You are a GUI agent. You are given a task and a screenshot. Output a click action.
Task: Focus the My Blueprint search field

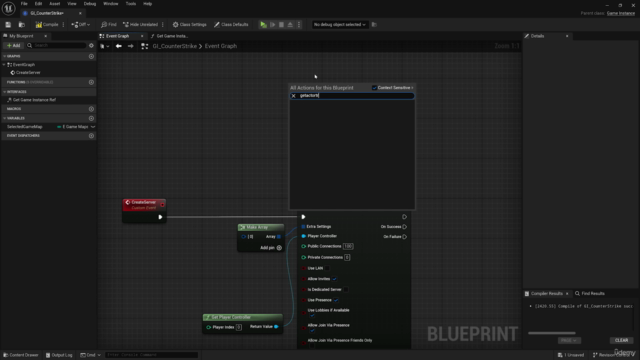point(56,45)
